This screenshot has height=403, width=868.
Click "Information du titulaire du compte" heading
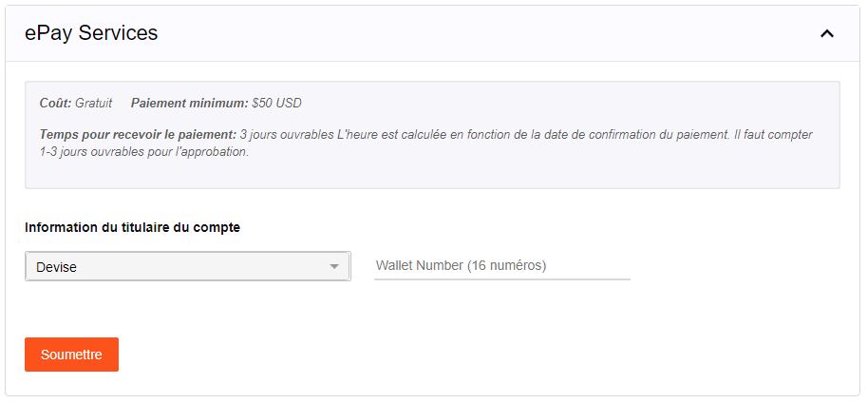132,227
